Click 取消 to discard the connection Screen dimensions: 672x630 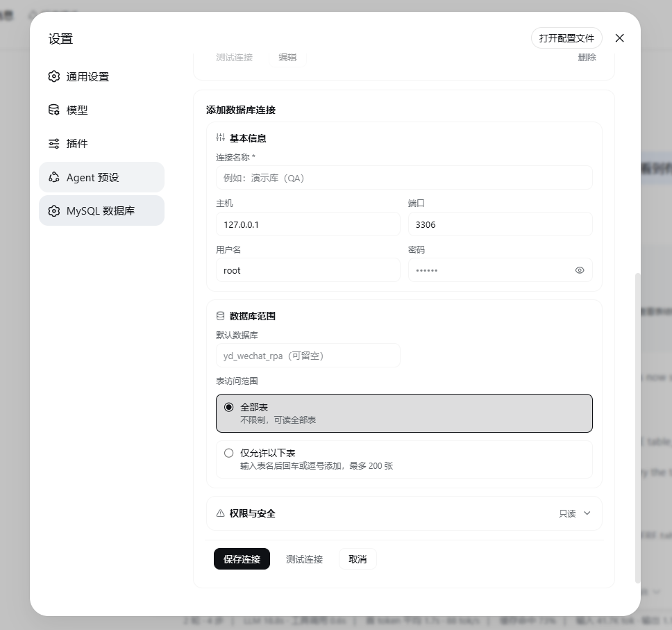coord(358,559)
